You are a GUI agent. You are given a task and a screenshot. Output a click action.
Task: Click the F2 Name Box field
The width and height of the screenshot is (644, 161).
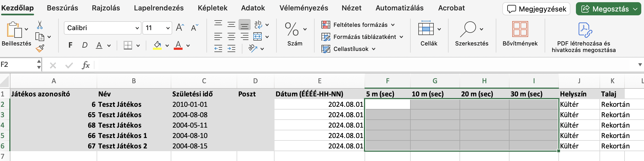(18, 65)
